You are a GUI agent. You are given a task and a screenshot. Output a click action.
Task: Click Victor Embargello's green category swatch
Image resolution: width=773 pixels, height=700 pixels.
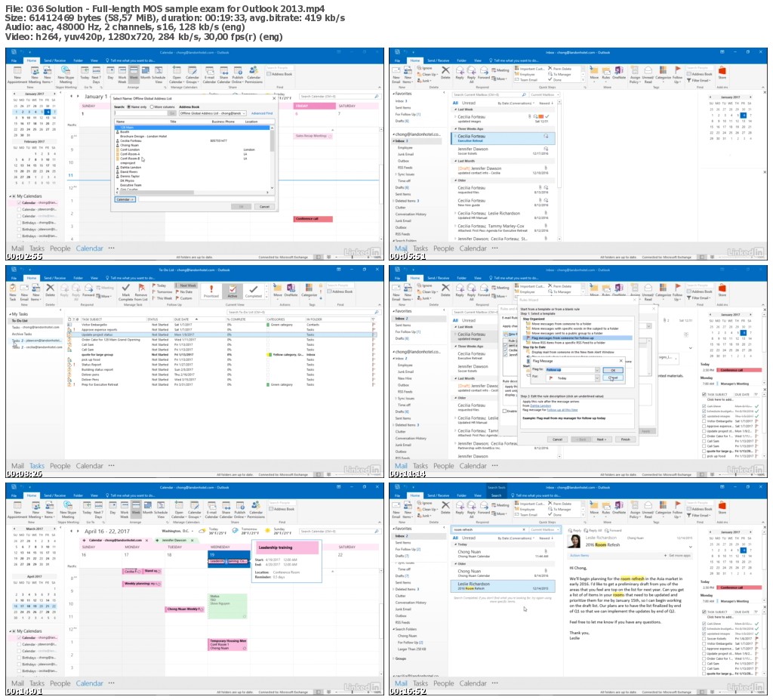(269, 325)
